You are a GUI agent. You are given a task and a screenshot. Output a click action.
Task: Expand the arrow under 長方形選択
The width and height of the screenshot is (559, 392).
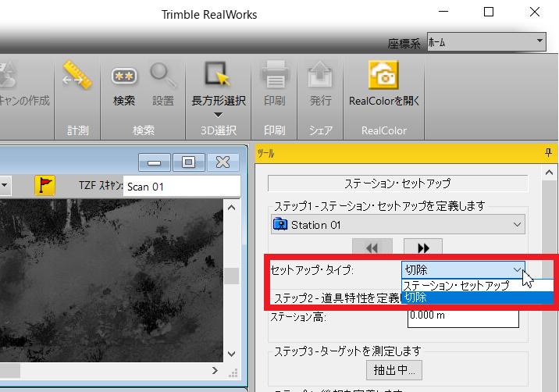click(218, 115)
